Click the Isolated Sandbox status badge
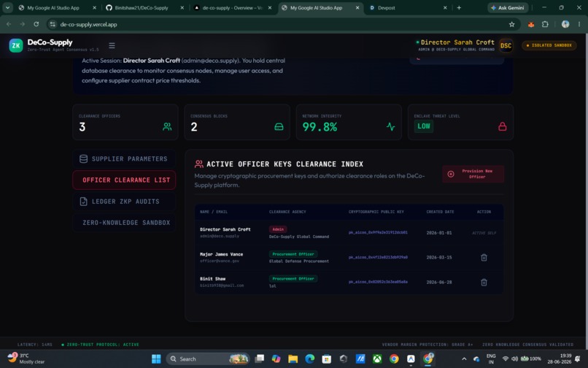Screen dimensions: 588x368 (549, 45)
